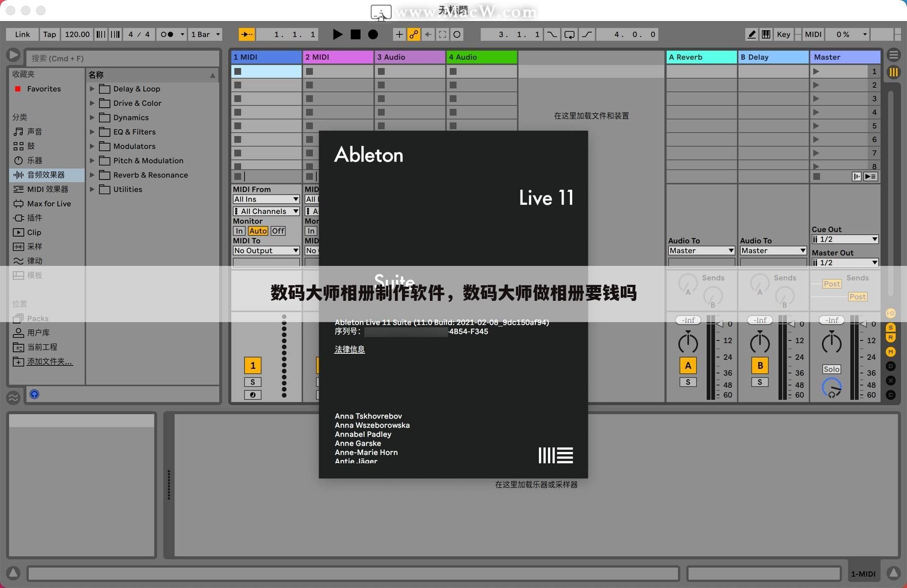Click the Capture MIDI button
Viewport: 907px width, 588px height.
point(443,34)
